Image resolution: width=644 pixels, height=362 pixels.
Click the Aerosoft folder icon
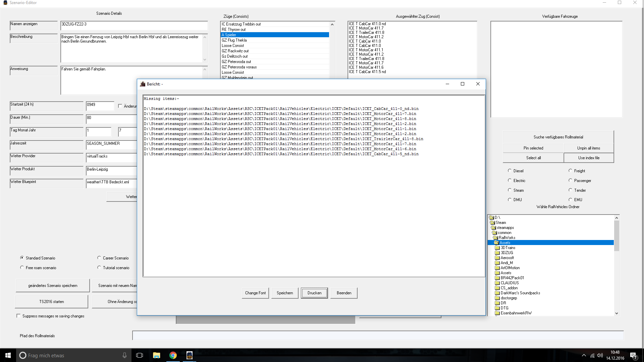click(497, 258)
